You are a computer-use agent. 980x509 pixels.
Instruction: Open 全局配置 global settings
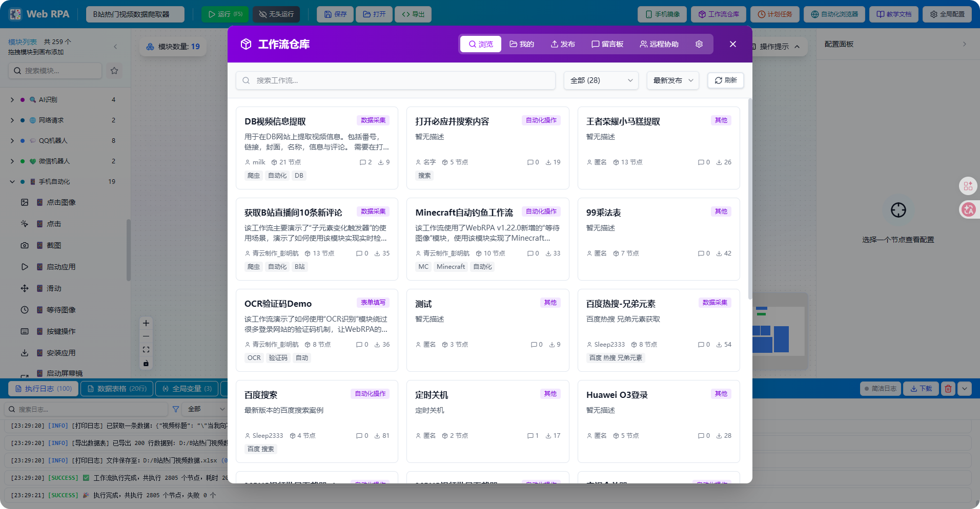(x=947, y=14)
